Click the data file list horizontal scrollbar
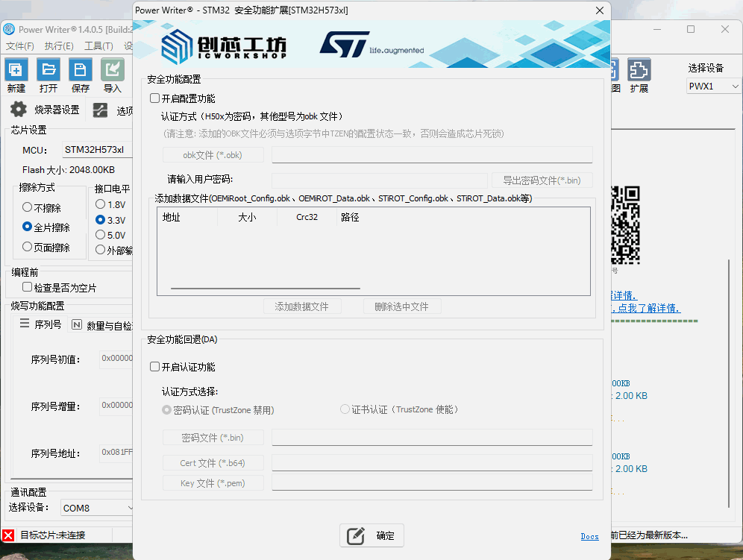 tap(265, 288)
